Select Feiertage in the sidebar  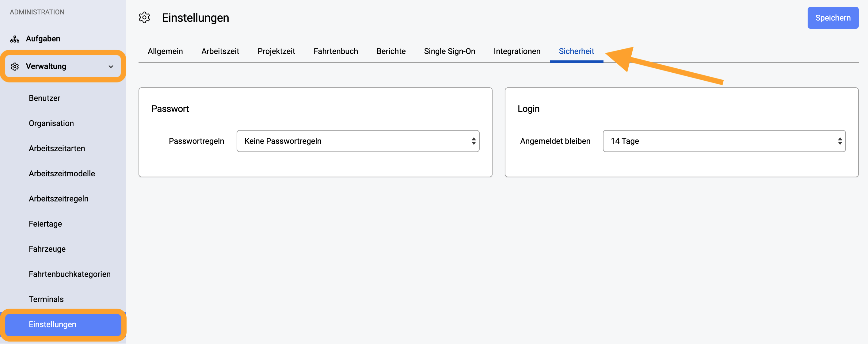45,224
